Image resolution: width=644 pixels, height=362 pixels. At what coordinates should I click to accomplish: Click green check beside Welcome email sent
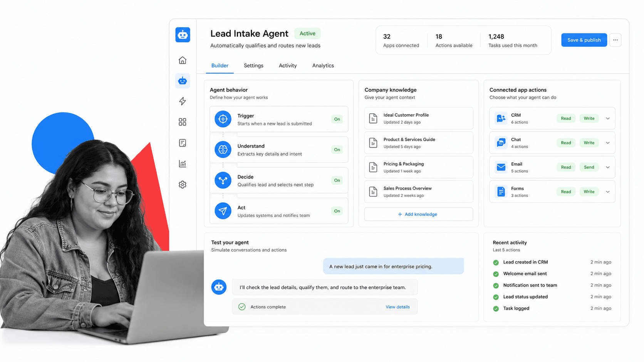(x=496, y=274)
